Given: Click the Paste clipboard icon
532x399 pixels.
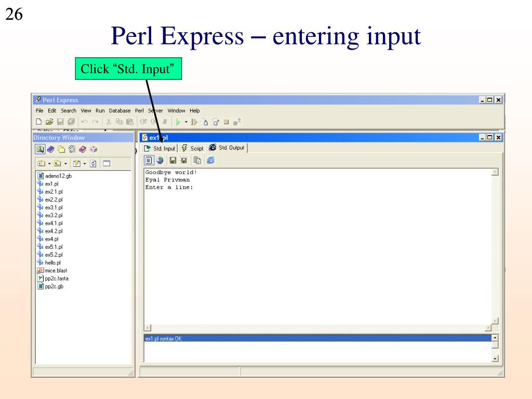Looking at the screenshot, I should [x=129, y=122].
